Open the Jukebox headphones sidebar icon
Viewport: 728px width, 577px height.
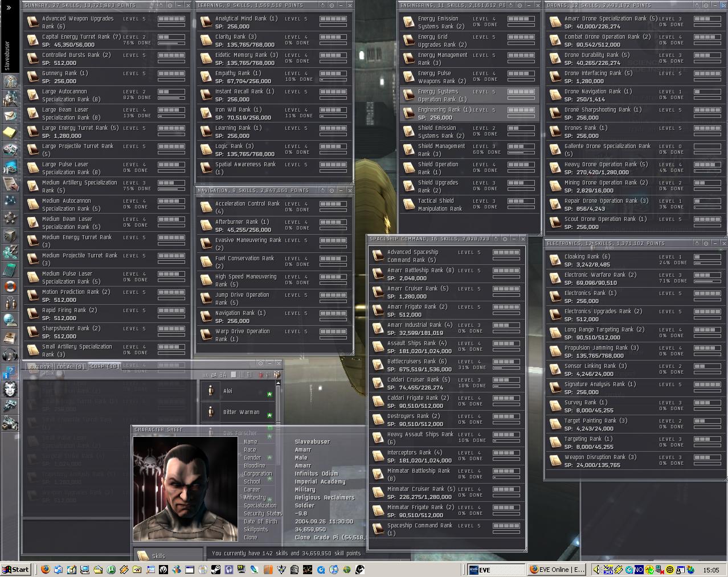click(10, 355)
